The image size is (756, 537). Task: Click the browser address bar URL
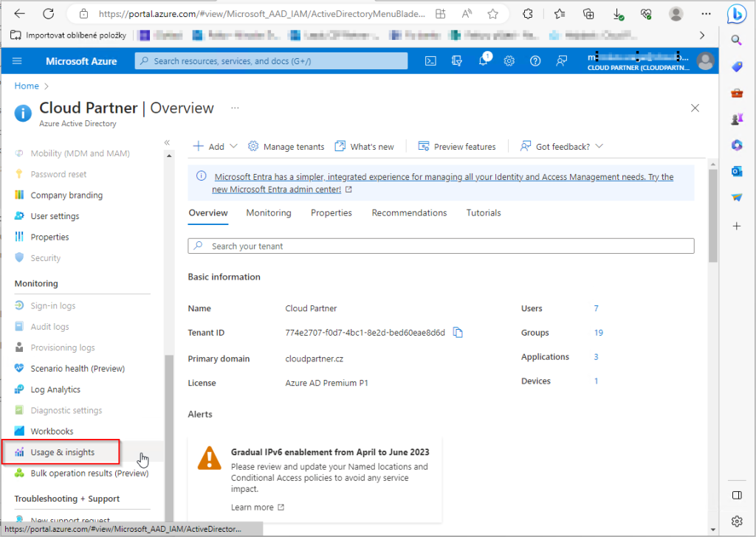[x=262, y=14]
